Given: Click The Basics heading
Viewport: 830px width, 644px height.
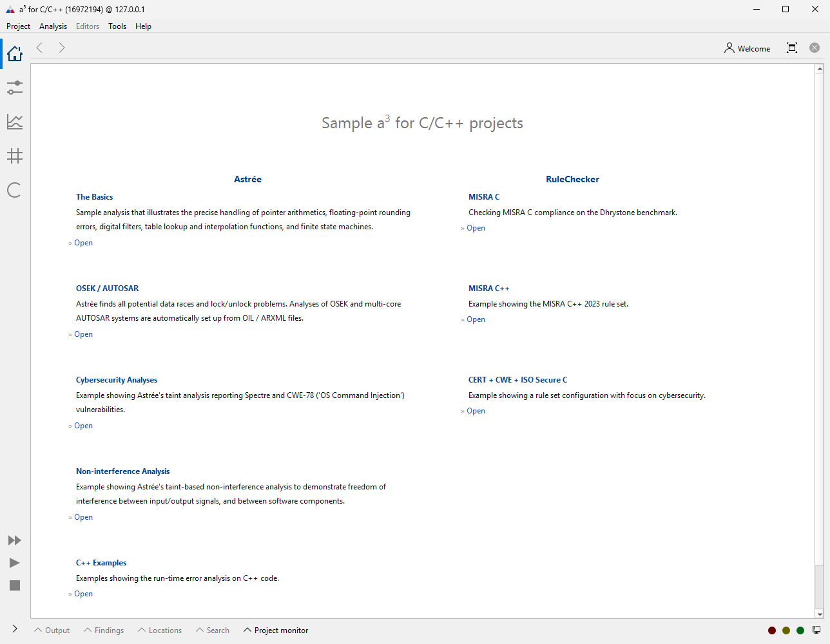Looking at the screenshot, I should [94, 197].
